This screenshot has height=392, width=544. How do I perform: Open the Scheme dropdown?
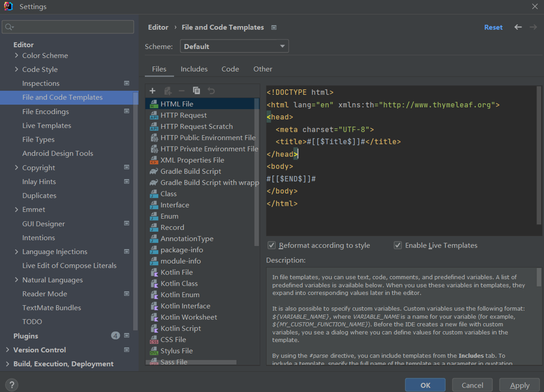point(234,47)
